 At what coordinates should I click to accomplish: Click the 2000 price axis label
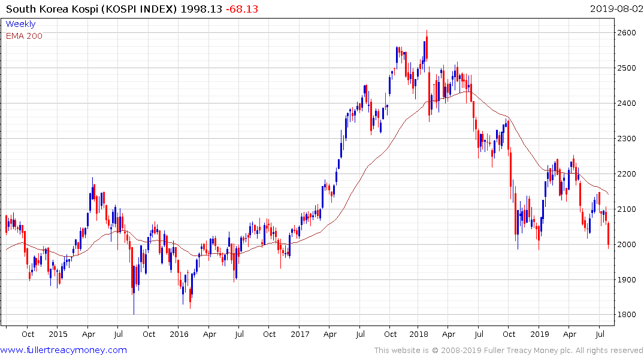coord(627,245)
